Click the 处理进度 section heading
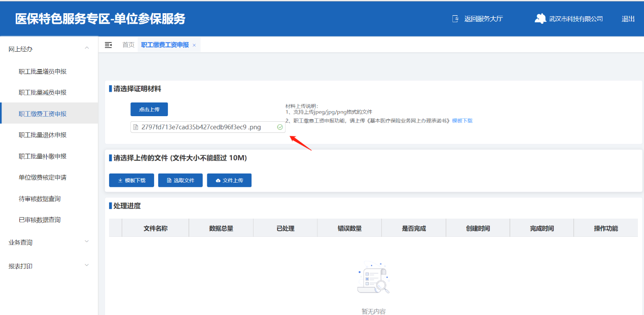 pos(127,206)
